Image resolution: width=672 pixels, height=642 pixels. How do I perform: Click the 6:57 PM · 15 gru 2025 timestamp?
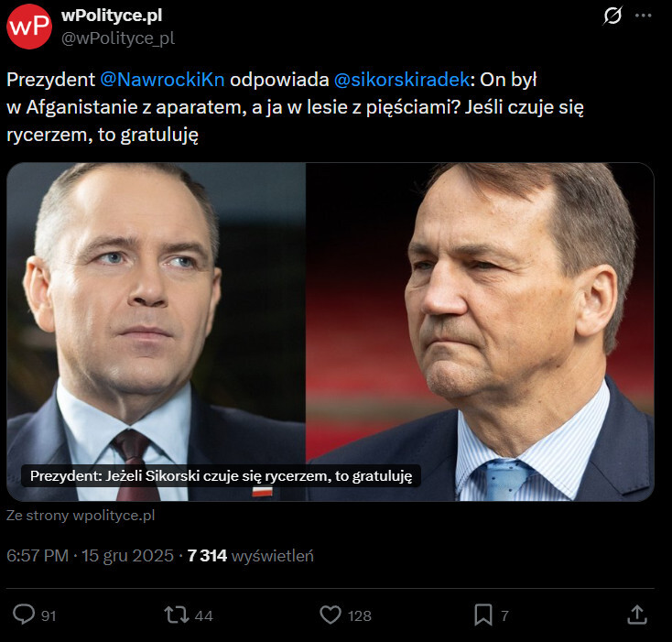tap(90, 556)
